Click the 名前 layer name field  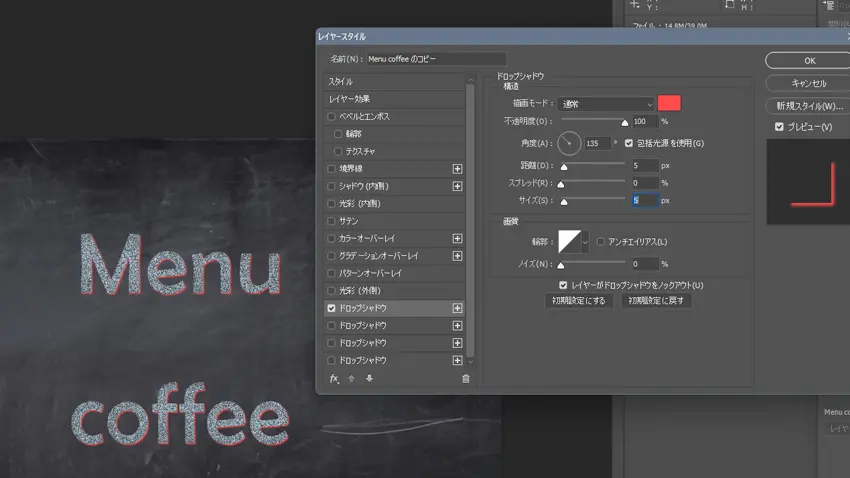436,59
